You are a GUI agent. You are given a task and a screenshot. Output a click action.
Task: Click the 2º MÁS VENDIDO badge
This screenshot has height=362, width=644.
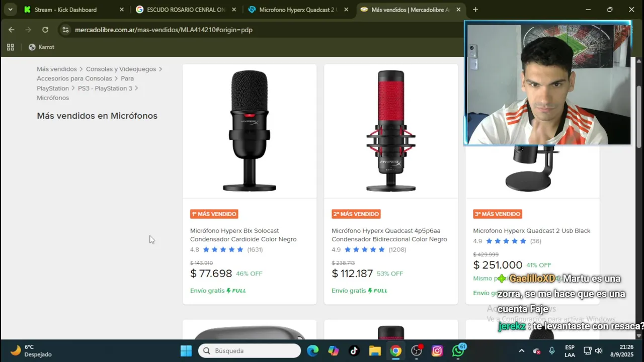click(x=356, y=214)
